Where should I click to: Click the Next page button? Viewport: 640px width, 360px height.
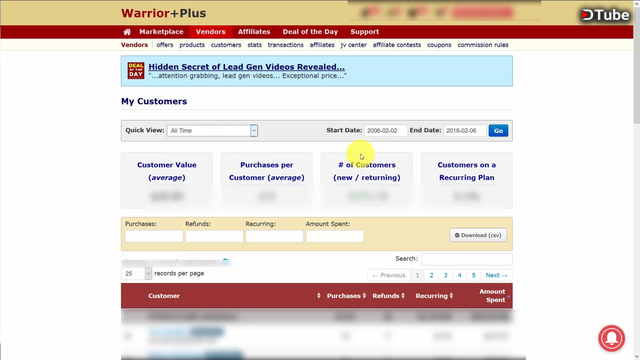pos(496,275)
